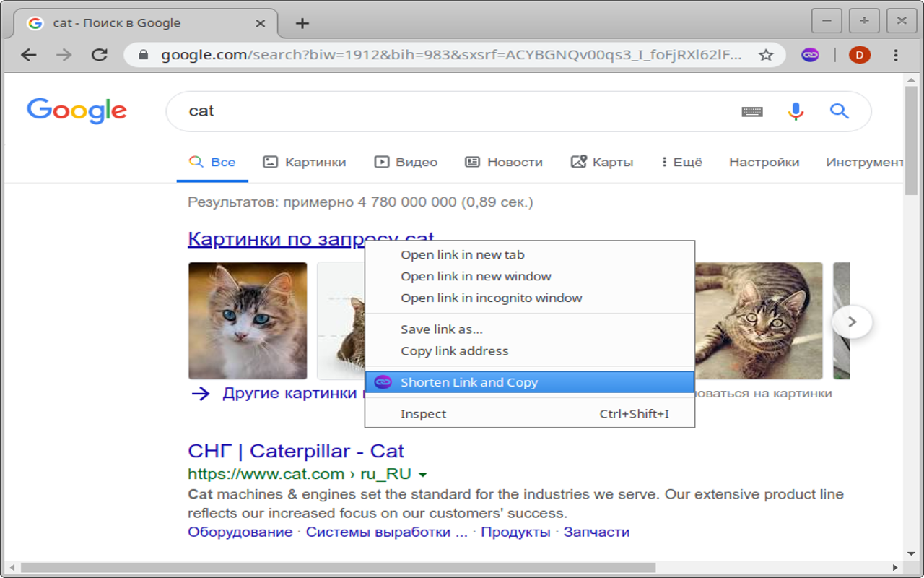924x578 pixels.
Task: Click the padlock site info icon
Action: [143, 55]
